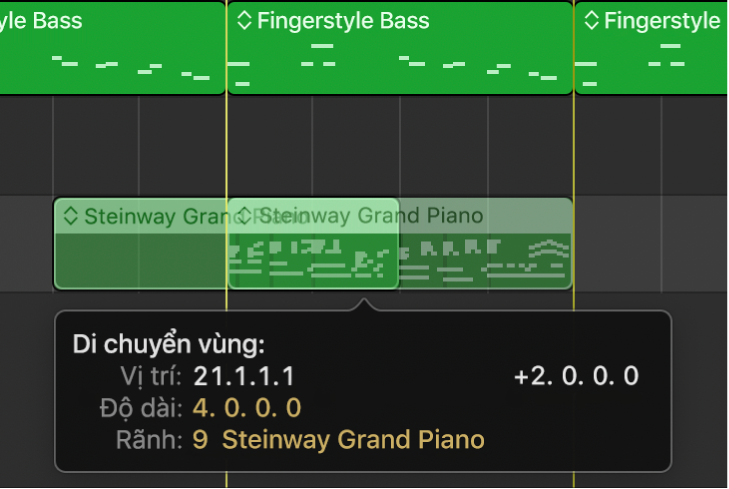The height and width of the screenshot is (489, 729).
Task: Select the middle Fingerstyle Bass region title
Action: (x=343, y=21)
